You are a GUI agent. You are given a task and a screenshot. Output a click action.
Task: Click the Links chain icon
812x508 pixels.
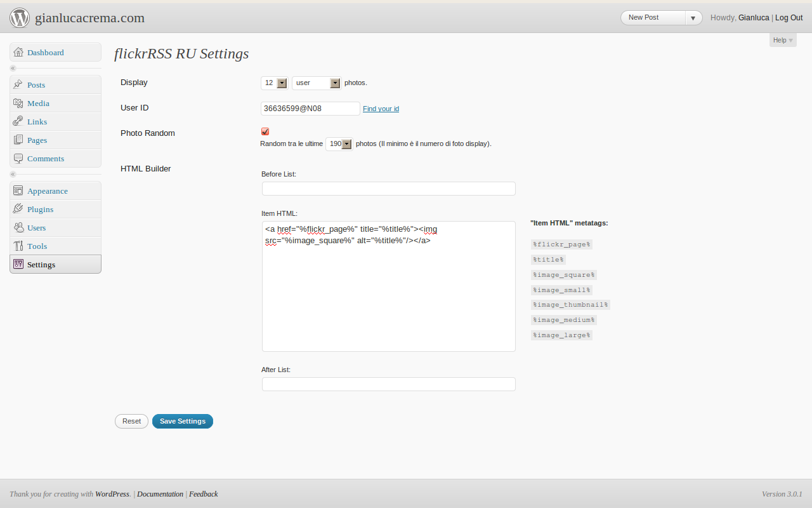point(18,121)
